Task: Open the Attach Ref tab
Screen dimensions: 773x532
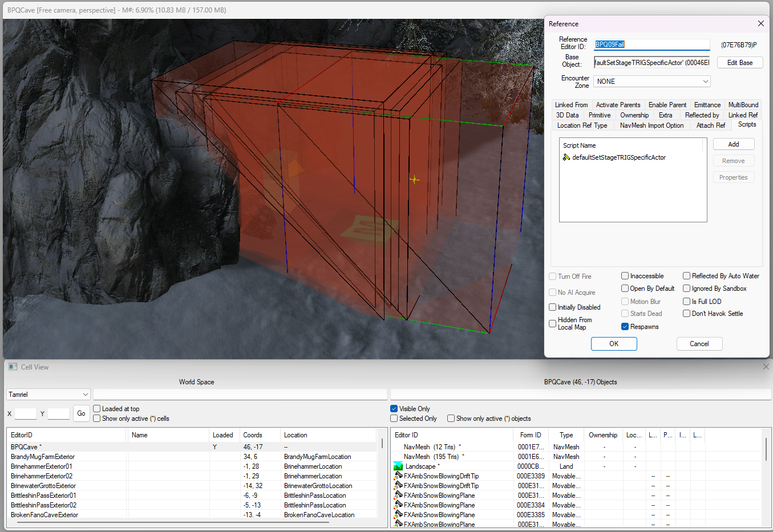Action: point(710,125)
